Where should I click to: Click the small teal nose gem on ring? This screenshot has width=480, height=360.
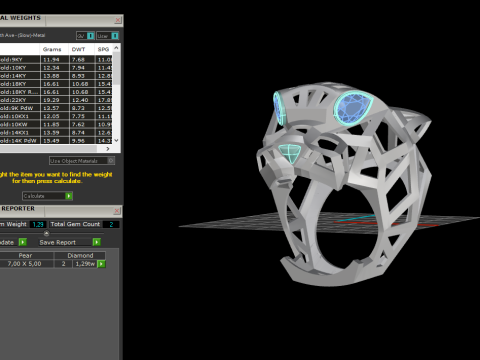click(290, 153)
